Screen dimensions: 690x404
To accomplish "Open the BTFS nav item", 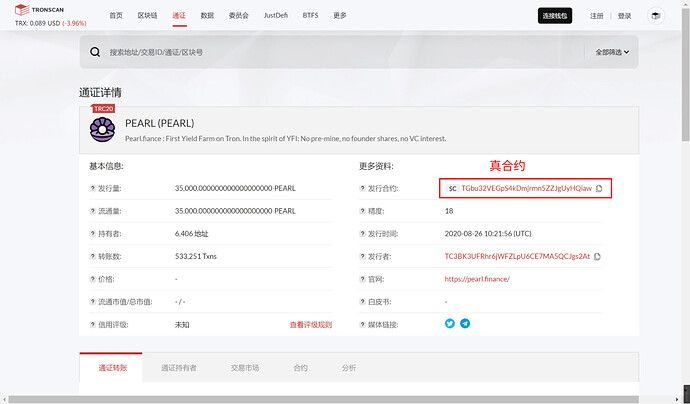I will click(310, 15).
